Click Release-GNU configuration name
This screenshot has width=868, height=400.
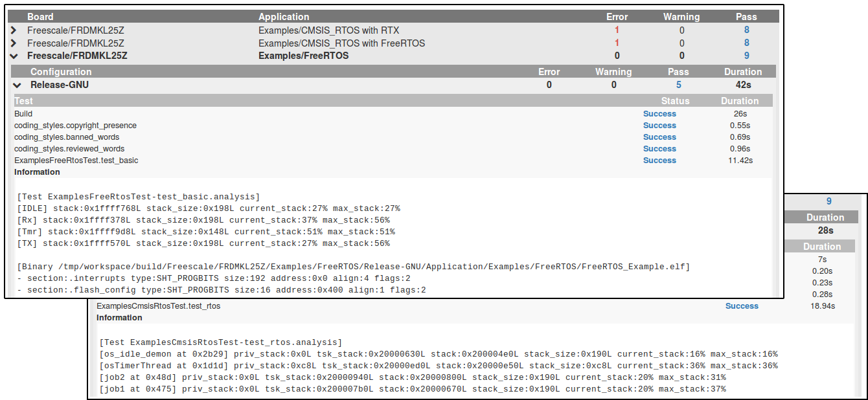tap(60, 85)
